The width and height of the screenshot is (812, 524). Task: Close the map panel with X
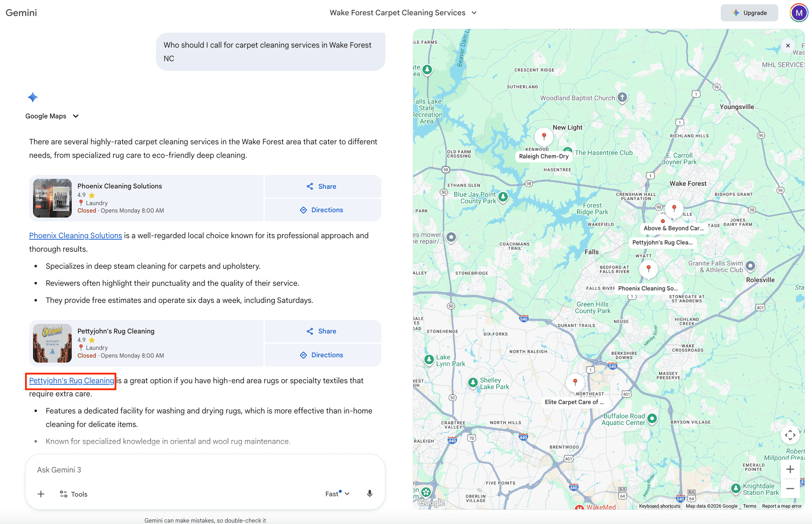pyautogui.click(x=788, y=46)
